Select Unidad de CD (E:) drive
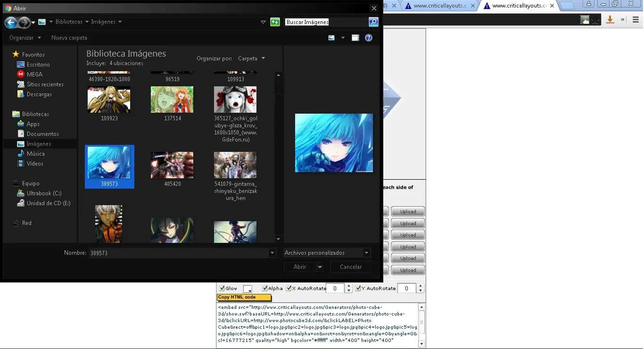Image resolution: width=644 pixels, height=349 pixels. [43, 203]
